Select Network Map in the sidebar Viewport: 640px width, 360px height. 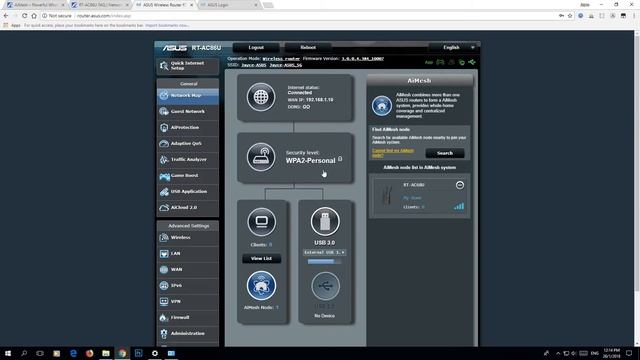click(x=187, y=96)
